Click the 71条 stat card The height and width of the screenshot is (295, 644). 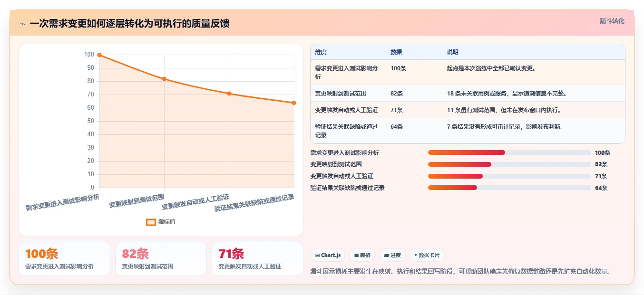(257, 258)
